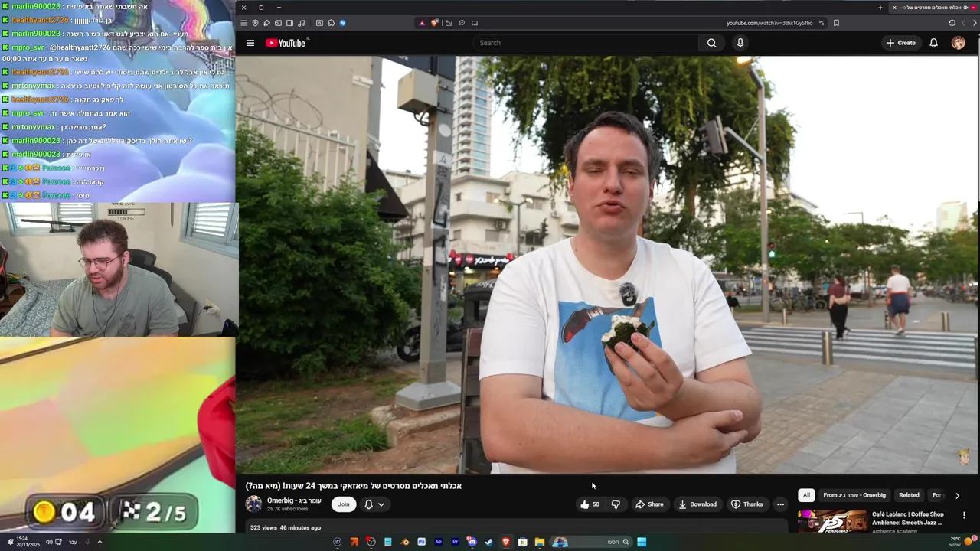This screenshot has width=980, height=551.
Task: Open the YouTube guide hamburger menu
Action: click(250, 43)
